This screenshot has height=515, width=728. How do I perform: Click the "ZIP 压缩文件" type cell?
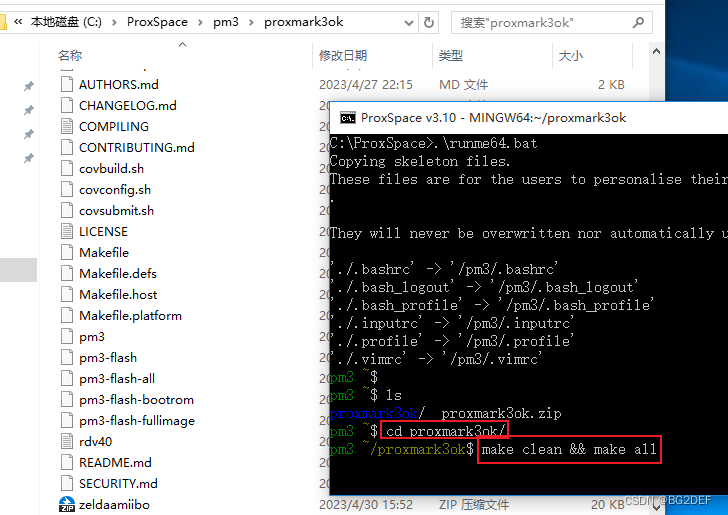point(474,504)
